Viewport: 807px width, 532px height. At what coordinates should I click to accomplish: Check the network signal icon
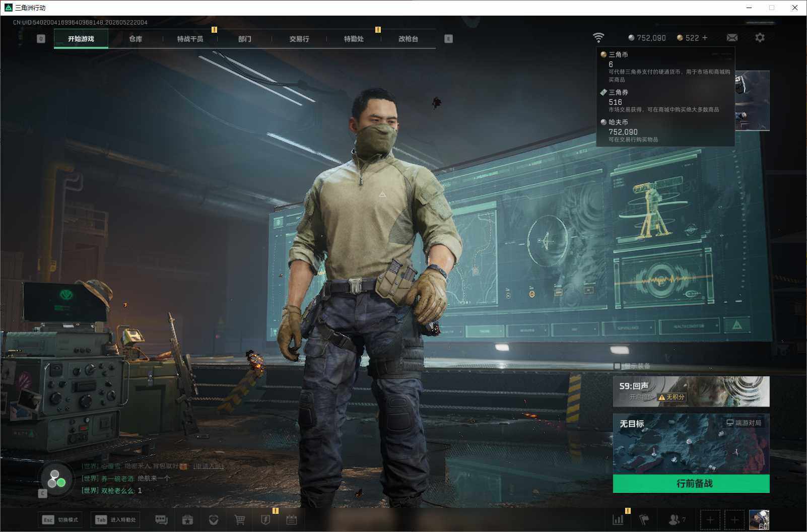tap(598, 38)
